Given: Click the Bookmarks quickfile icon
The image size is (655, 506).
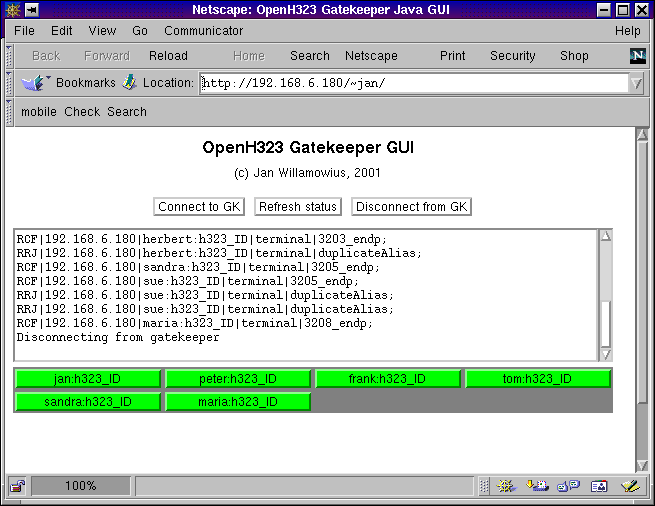Looking at the screenshot, I should coord(35,83).
